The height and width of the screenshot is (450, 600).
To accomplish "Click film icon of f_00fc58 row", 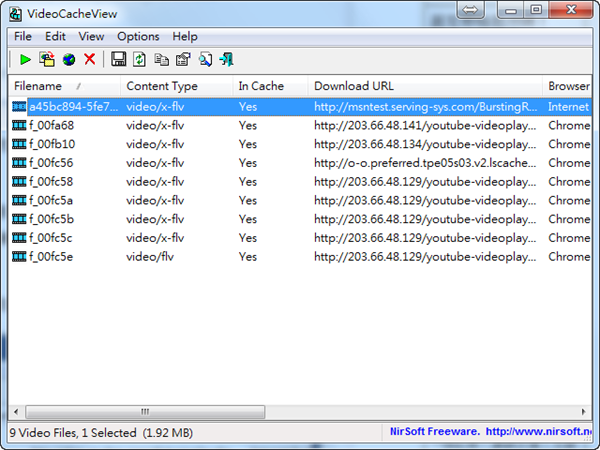I will 19,181.
